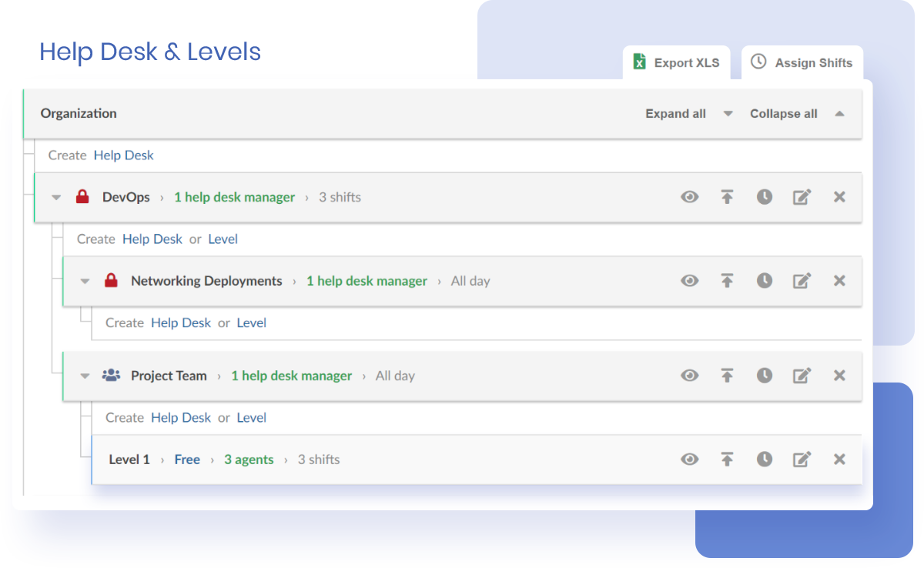The image size is (924, 568).
Task: Toggle visibility of the DevOps help desk
Action: pos(690,197)
